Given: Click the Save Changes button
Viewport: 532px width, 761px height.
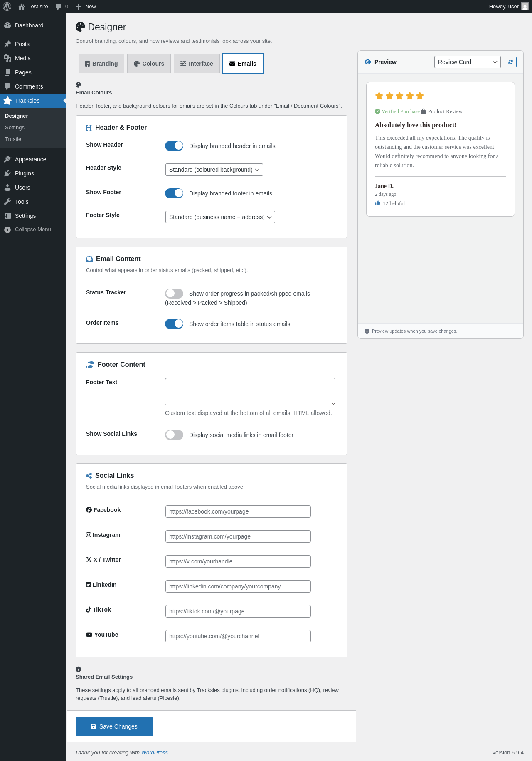Looking at the screenshot, I should (114, 726).
